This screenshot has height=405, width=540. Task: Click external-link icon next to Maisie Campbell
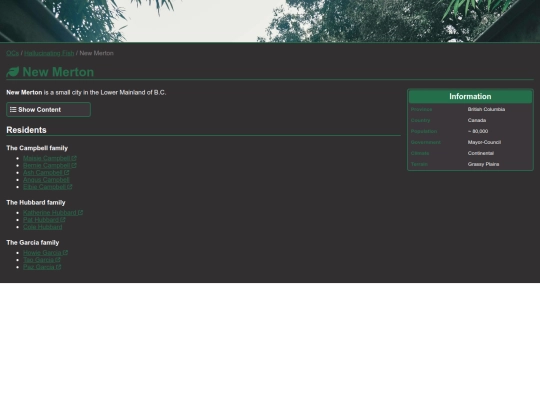(x=74, y=158)
